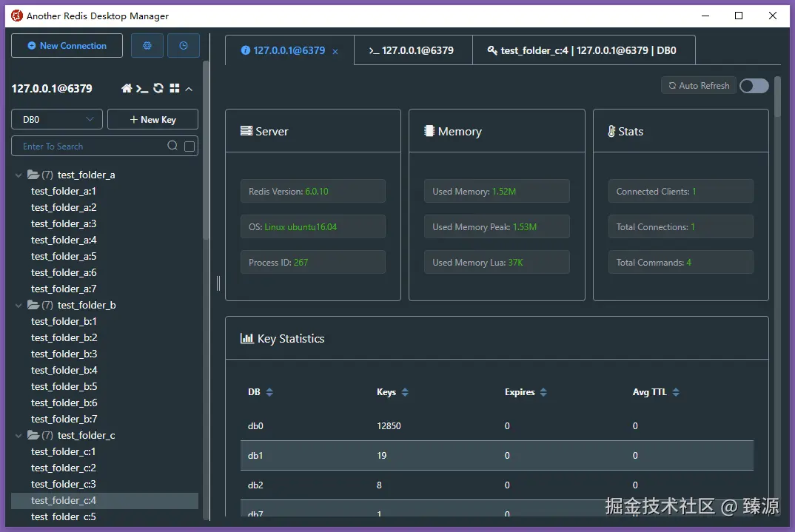Click the db2 row in Key Statistics
Image resolution: width=795 pixels, height=532 pixels.
point(497,485)
